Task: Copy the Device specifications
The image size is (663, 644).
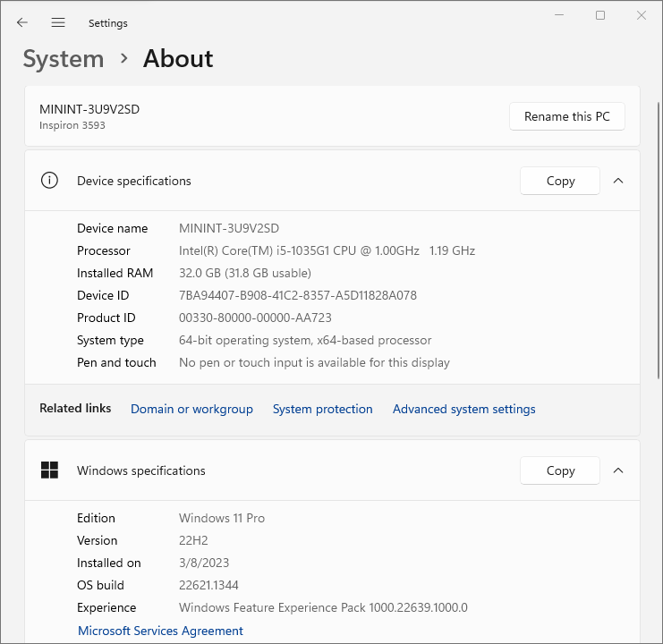Action: click(560, 181)
